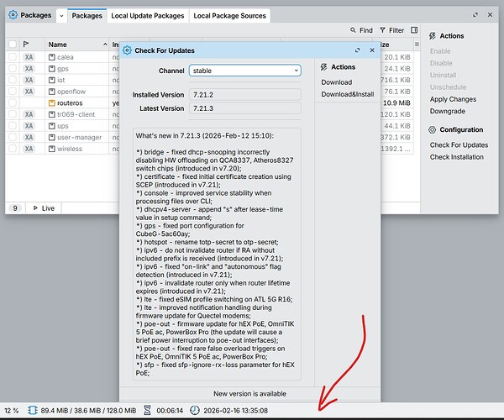
Task: Open Find search in Packages window
Action: tap(361, 30)
